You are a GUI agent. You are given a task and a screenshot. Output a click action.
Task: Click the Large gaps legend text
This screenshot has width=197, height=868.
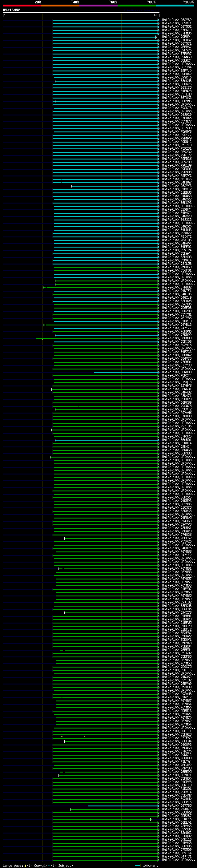click(38, 865)
